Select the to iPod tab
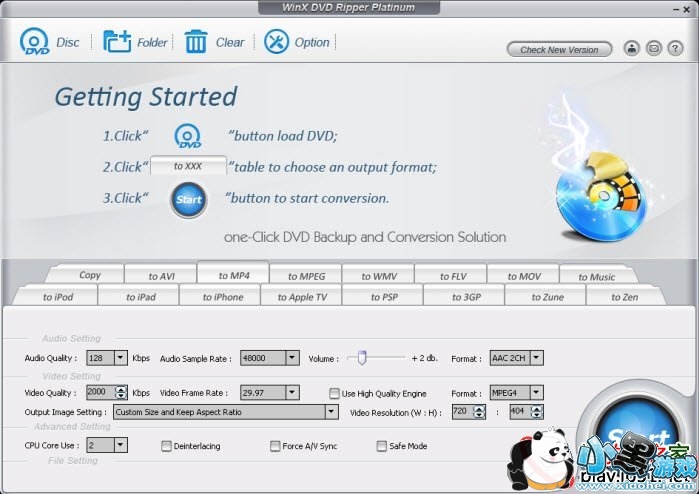 click(58, 296)
